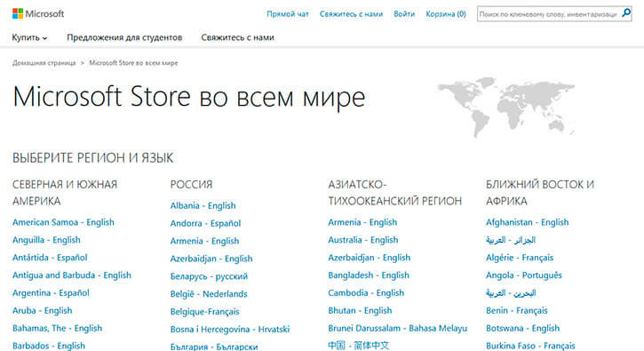Select Cambodia - English
Image resolution: width=644 pixels, height=351 pixels.
pos(366,293)
